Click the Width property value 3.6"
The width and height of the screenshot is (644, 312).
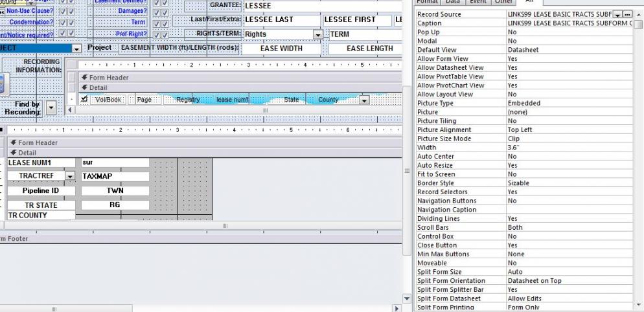tap(569, 148)
